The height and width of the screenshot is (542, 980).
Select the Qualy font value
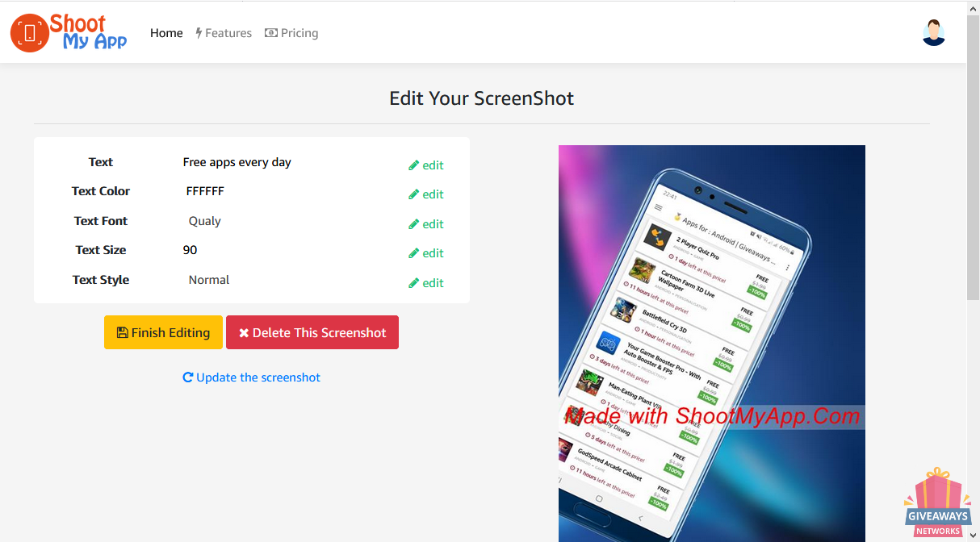(x=205, y=221)
